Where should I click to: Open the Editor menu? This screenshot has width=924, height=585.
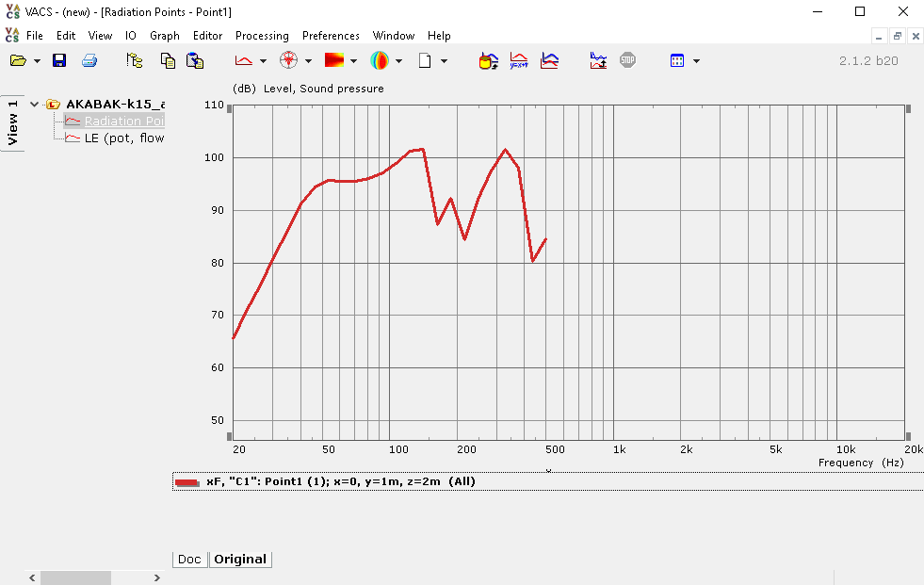pyautogui.click(x=207, y=36)
